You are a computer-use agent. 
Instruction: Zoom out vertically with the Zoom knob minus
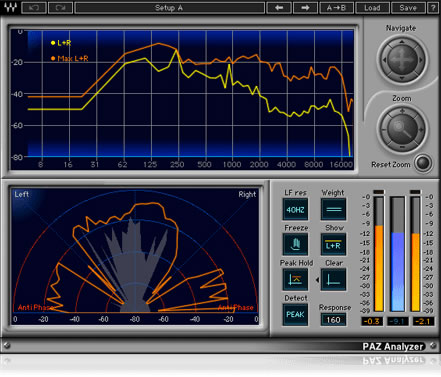pyautogui.click(x=402, y=147)
